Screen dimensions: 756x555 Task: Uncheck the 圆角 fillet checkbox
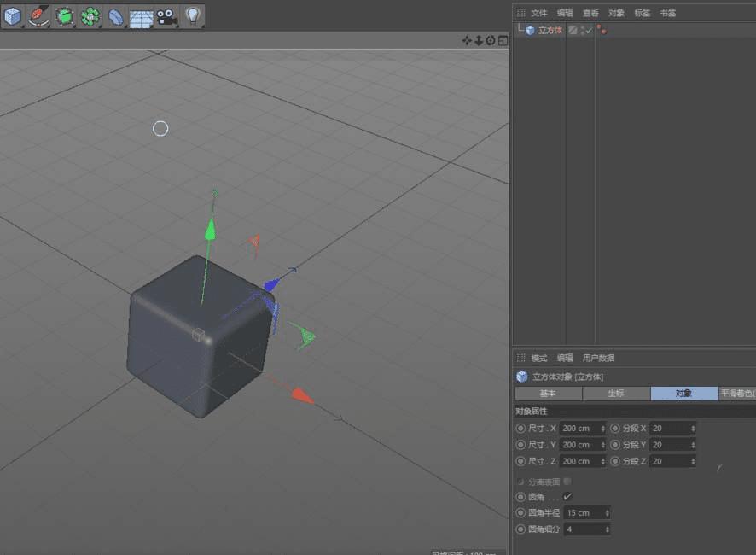[567, 496]
